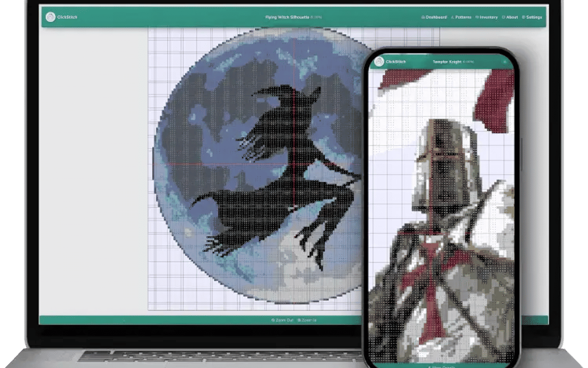Click the ClickStitch logo on the phone
The height and width of the screenshot is (368, 588).
(379, 62)
